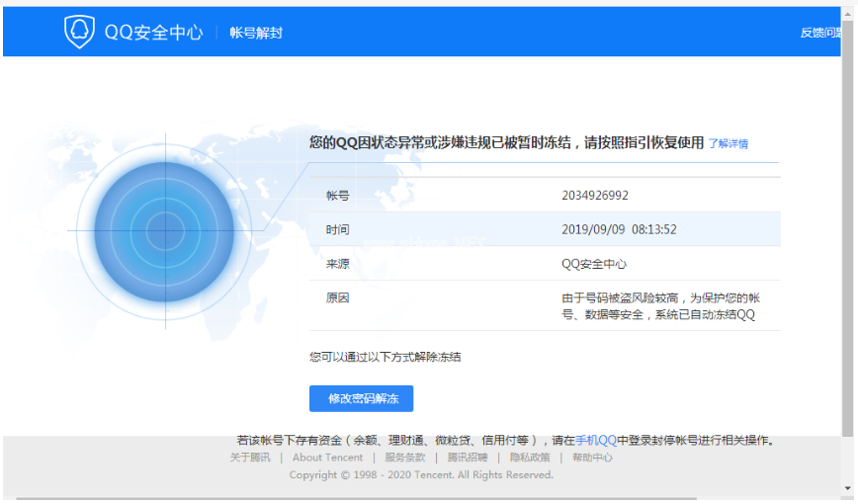Viewport: 858px width, 504px height.
Task: Open the 关于腾讯 footer link
Action: point(250,458)
